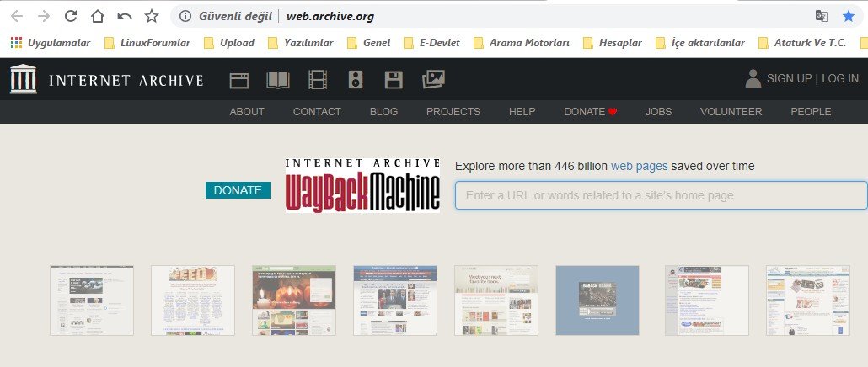Go back with the browser back arrow
The image size is (868, 367).
17,16
